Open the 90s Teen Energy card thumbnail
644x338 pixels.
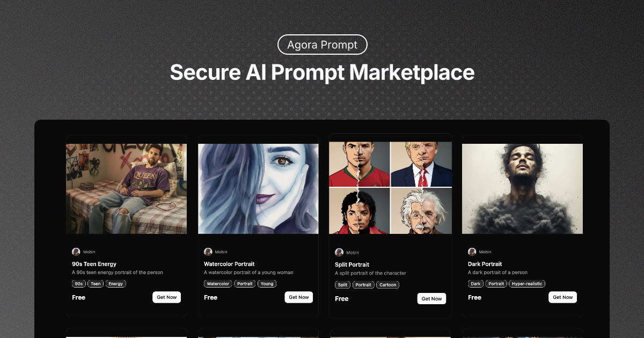click(x=126, y=188)
